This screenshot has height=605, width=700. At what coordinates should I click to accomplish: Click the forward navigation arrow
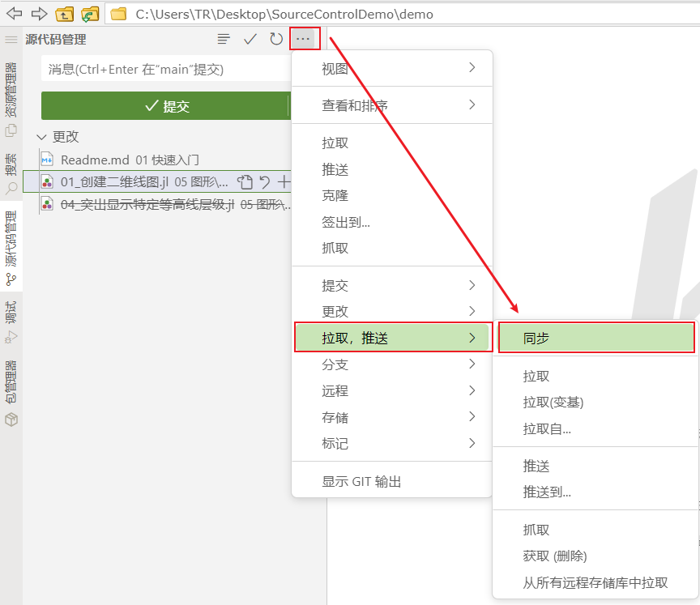coord(39,14)
